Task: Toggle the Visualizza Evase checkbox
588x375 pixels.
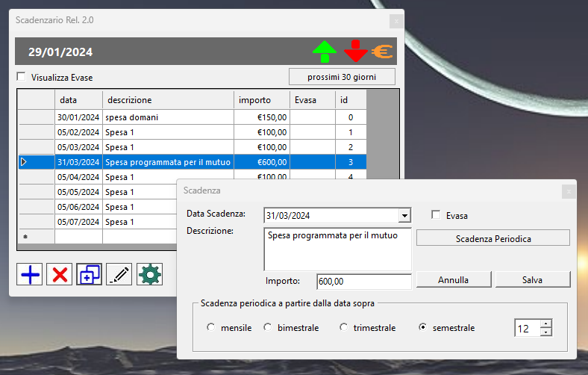Action: (x=22, y=77)
